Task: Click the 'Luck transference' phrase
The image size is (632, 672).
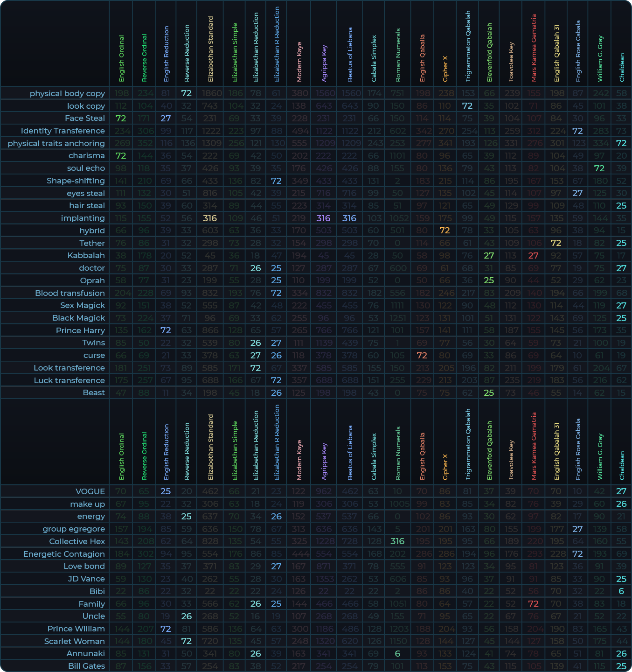Action: coord(69,380)
